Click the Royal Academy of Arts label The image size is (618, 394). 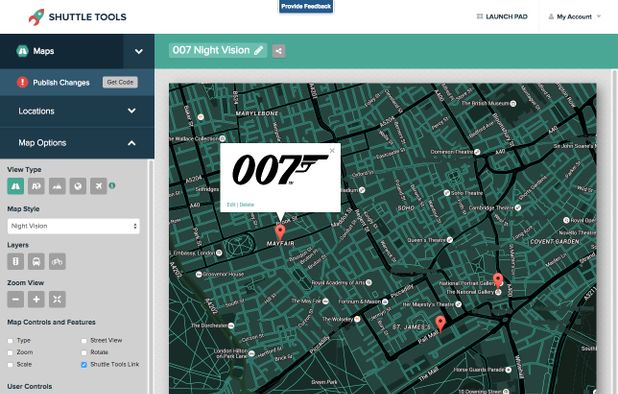pos(338,282)
